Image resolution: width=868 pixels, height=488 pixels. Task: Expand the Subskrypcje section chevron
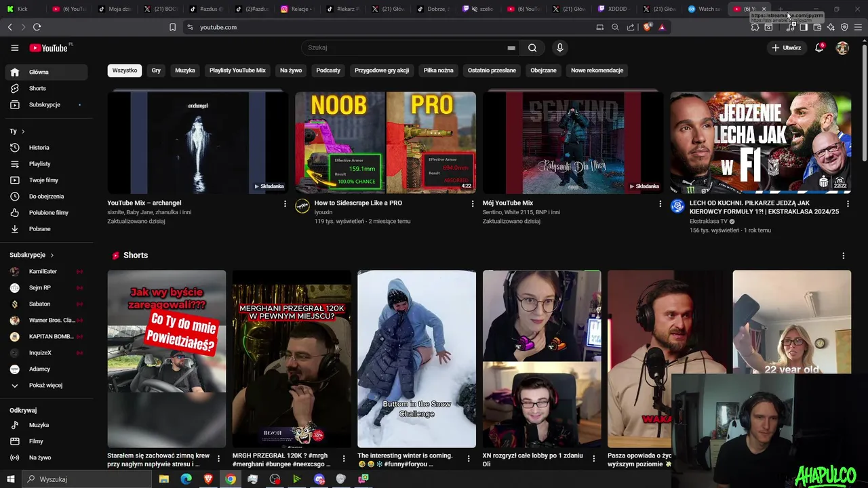52,255
